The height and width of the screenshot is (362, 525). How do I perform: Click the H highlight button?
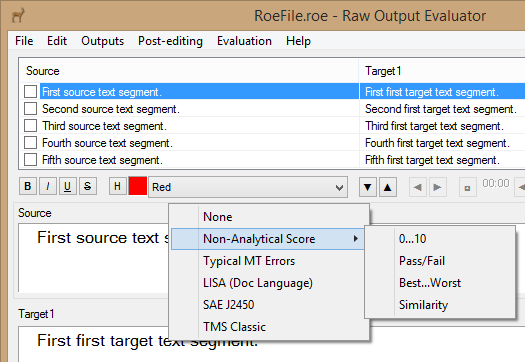tap(118, 186)
